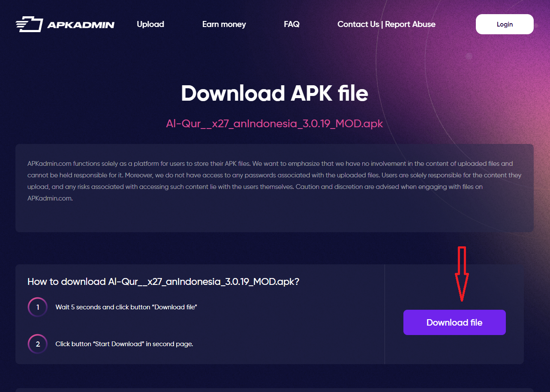Click the pink Al-Qur APK filename link
Viewport: 550px width, 392px height.
coord(274,124)
